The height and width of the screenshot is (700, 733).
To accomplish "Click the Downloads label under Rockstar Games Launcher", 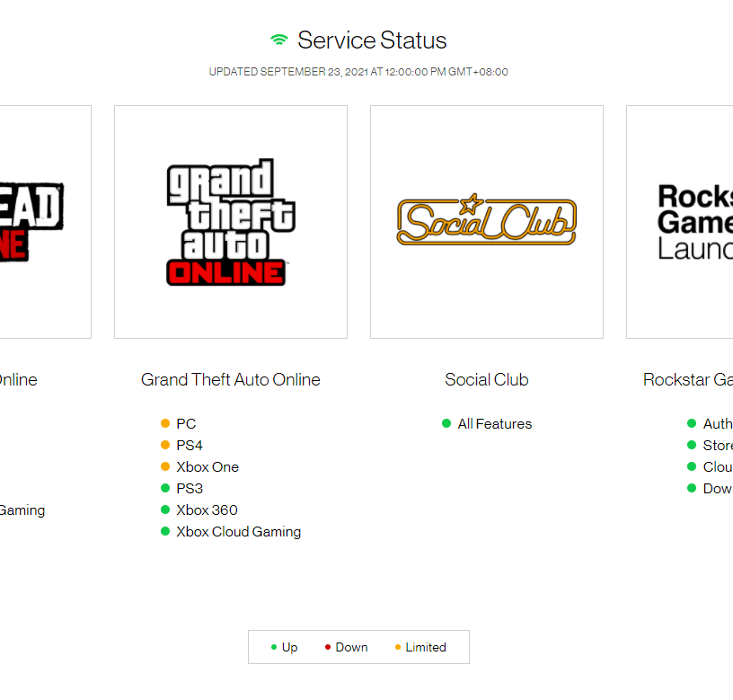I will 718,488.
